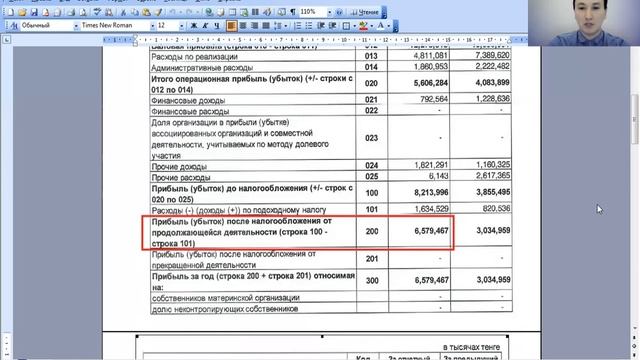Toggle Center alignment
The width and height of the screenshot is (640, 360).
[x=243, y=26]
